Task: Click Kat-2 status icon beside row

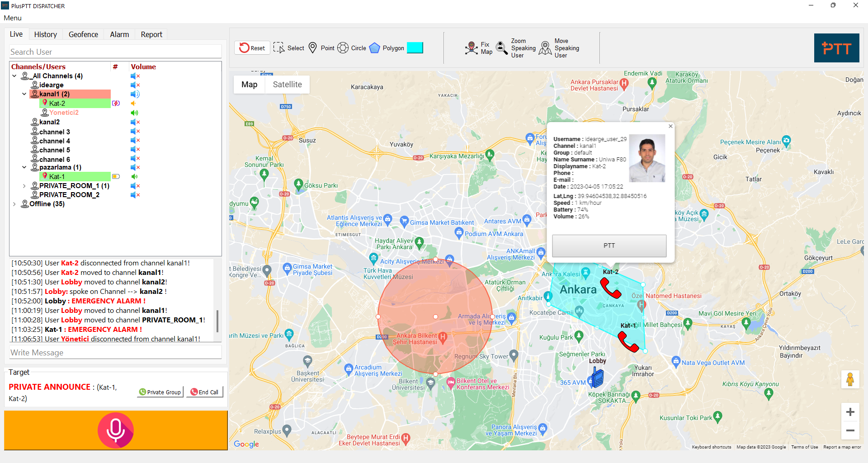Action: pos(116,104)
